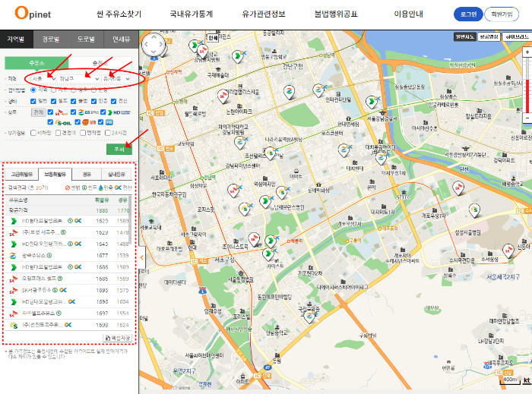This screenshot has width=532, height=394.
Task: Switch to the 면세유 tab
Action: point(121,39)
